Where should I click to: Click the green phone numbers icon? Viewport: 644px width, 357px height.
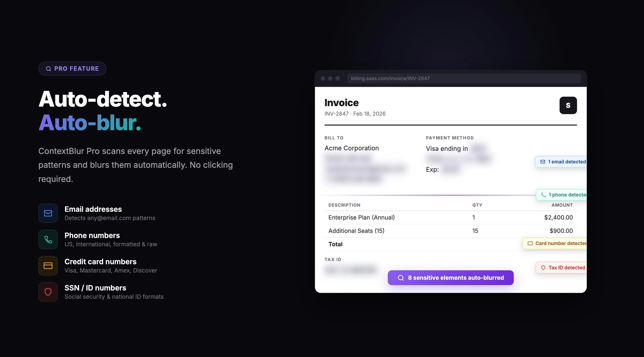(48, 239)
